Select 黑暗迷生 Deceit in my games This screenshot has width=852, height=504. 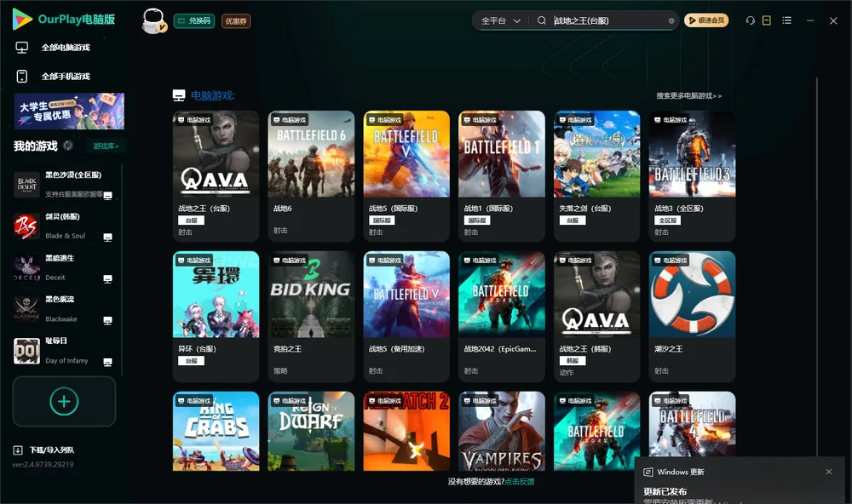64,267
